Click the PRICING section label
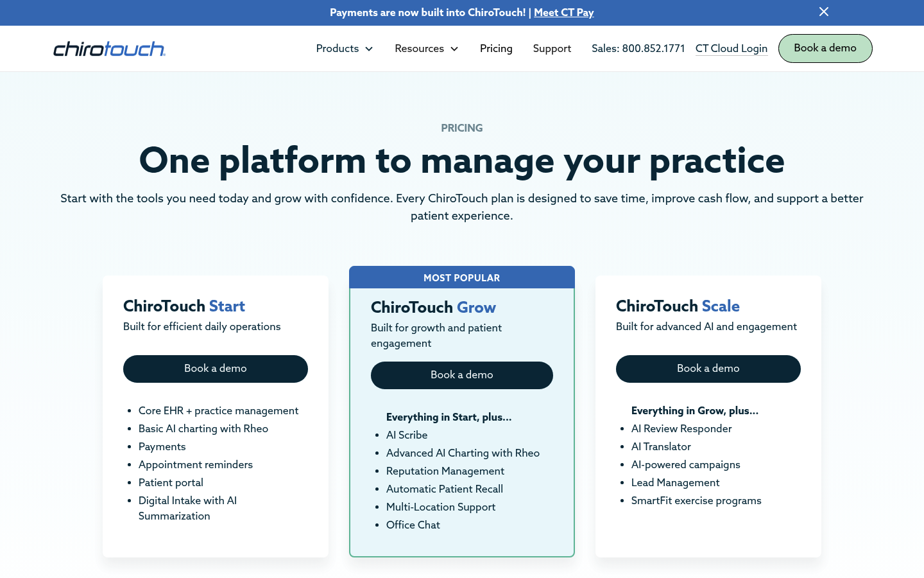Image resolution: width=924 pixels, height=578 pixels. [x=462, y=128]
